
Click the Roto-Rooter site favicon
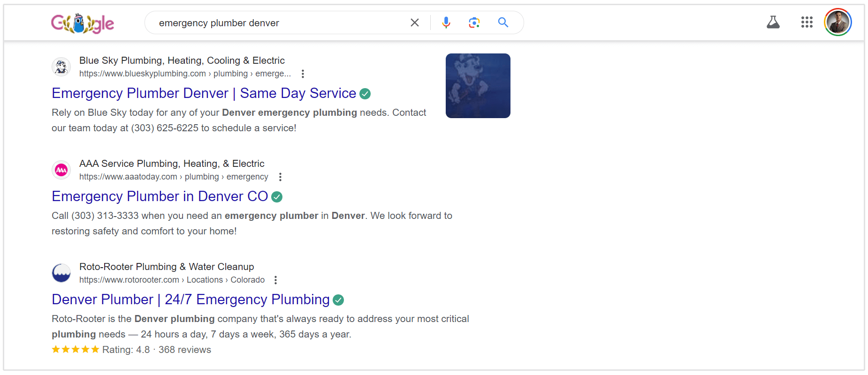(61, 273)
